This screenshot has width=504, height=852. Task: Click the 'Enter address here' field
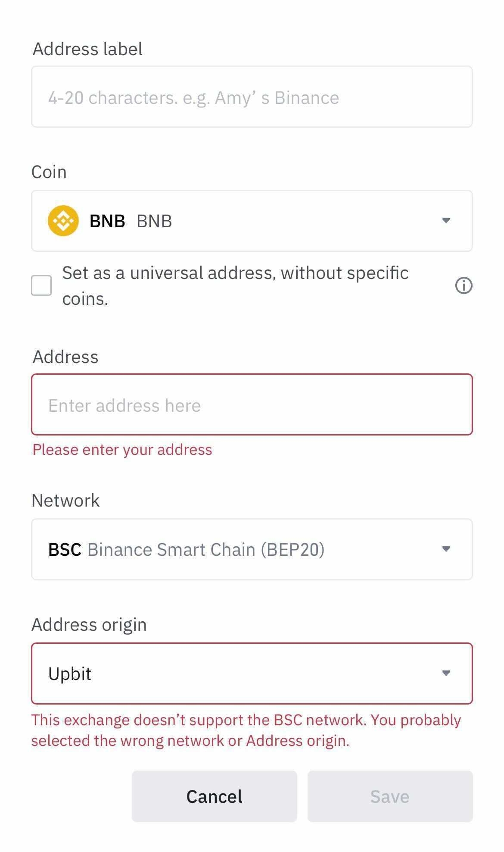coord(252,405)
